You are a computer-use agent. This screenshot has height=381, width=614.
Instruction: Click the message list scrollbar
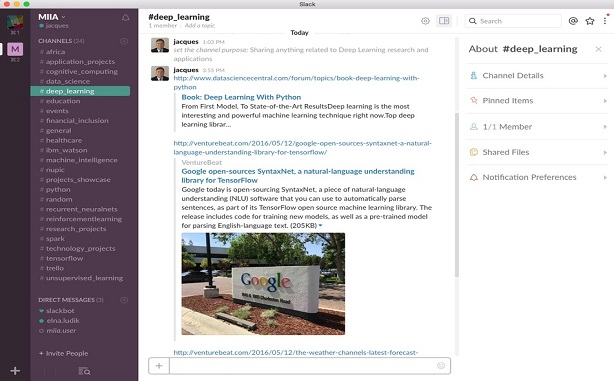tap(457, 195)
